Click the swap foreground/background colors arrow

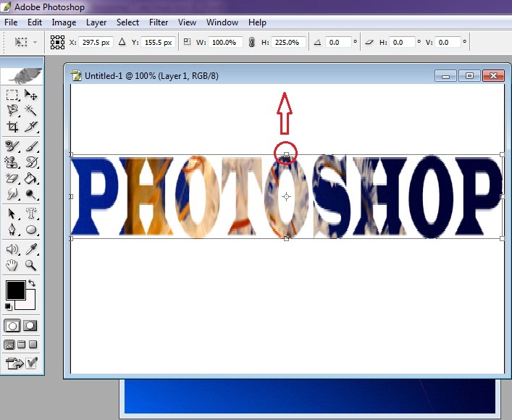[x=32, y=283]
